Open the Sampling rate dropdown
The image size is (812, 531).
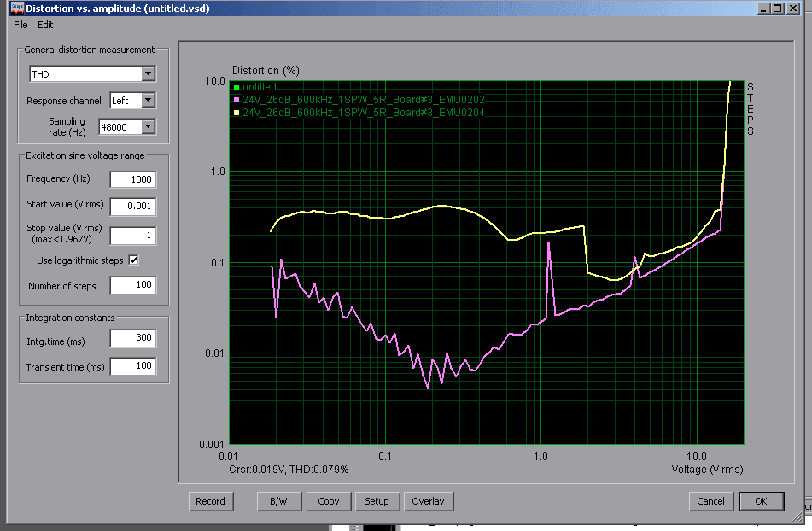click(x=149, y=127)
